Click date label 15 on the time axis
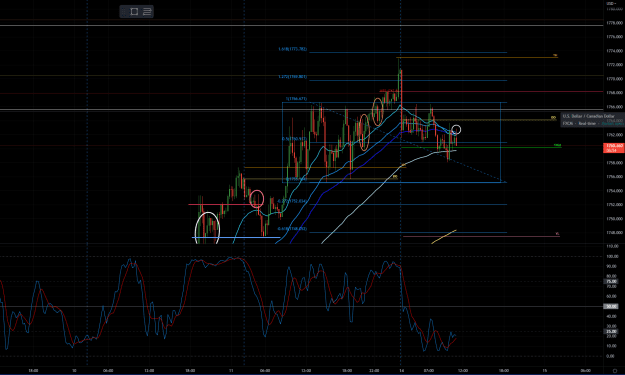Viewport: 625px width, 375px height. (x=544, y=371)
